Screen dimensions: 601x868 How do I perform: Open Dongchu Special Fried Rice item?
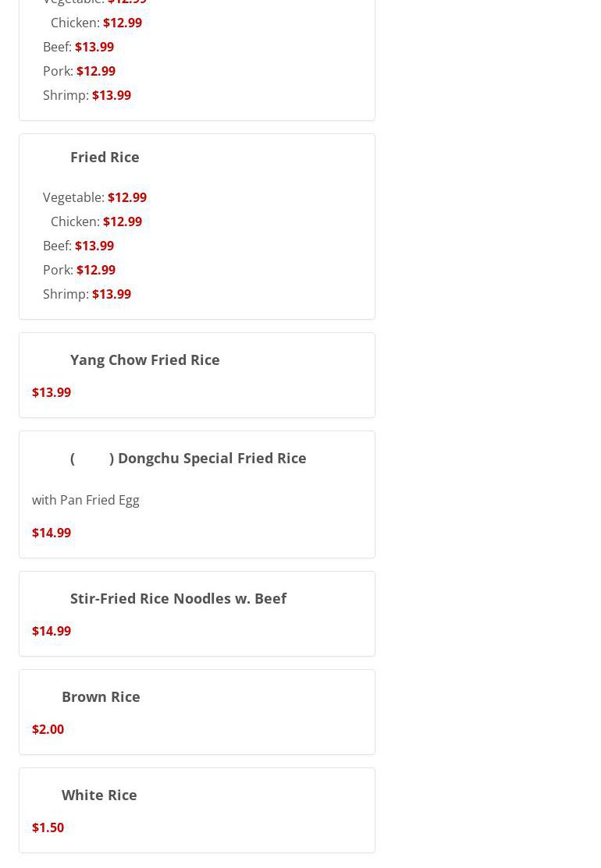coord(188,458)
